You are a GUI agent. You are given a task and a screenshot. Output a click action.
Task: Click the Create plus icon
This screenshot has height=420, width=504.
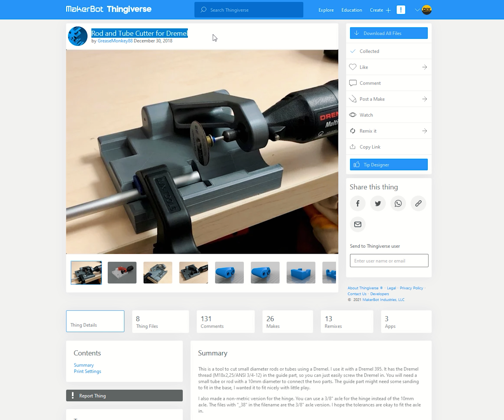pyautogui.click(x=388, y=10)
